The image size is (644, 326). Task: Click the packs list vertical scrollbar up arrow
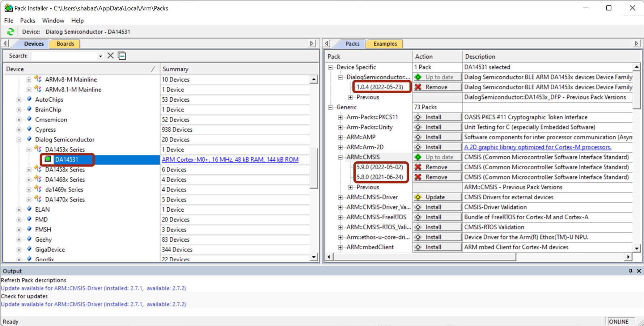(x=636, y=67)
